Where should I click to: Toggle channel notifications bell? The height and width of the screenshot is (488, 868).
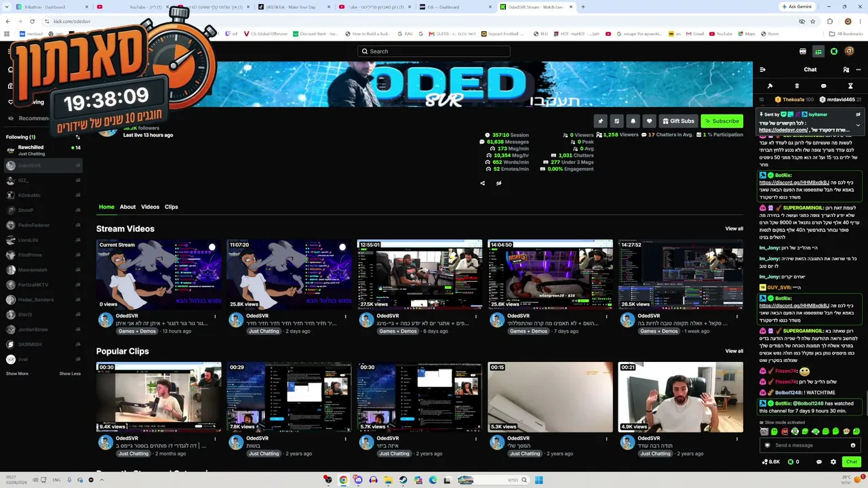[x=633, y=121]
